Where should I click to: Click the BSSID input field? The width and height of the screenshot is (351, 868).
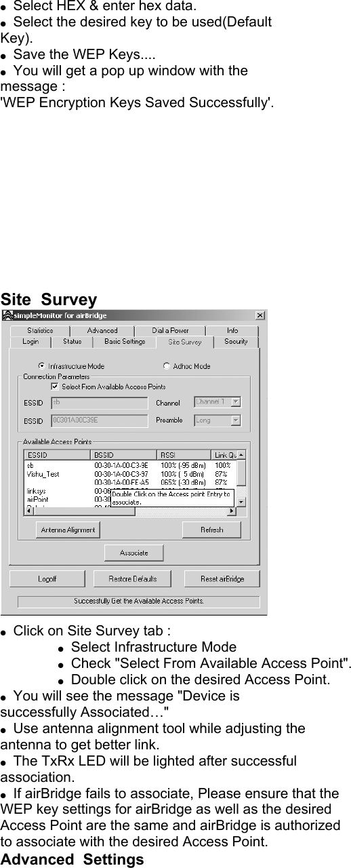click(99, 420)
